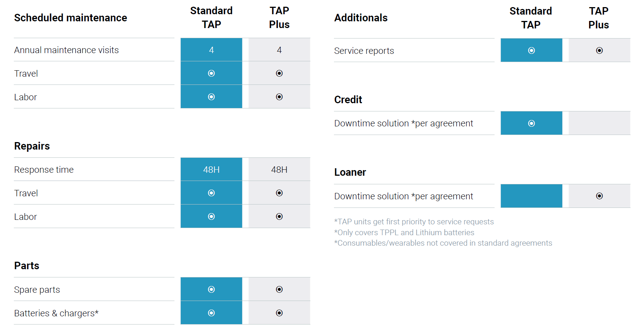Viewport: 644px width, 335px height.
Task: Click empty blue Standard TAP cell in Loaner row
Action: [x=532, y=196]
